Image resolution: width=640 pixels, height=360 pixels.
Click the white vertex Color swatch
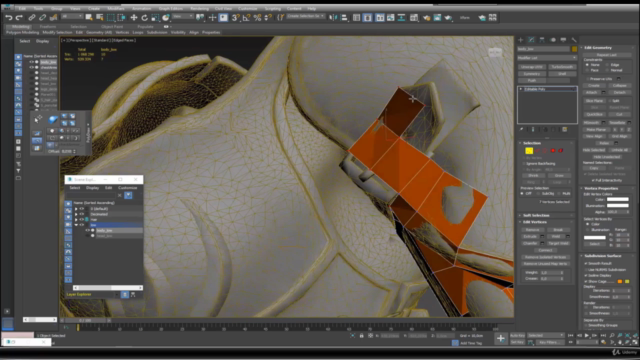pyautogui.click(x=618, y=200)
